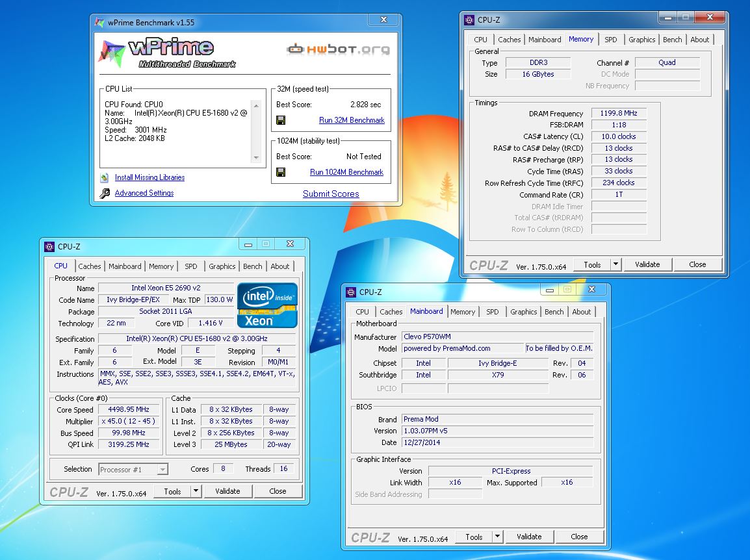Click the Install Missing Libraries icon

point(104,178)
